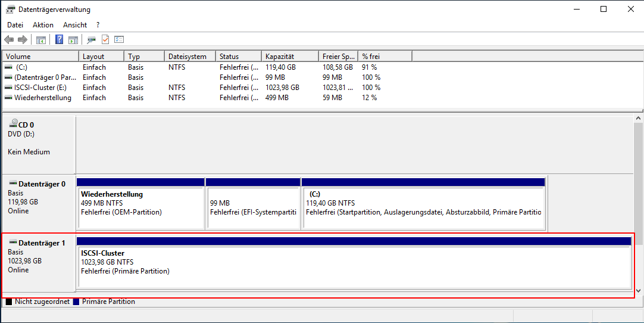Maximize the Datenträgerverwaltung window

(x=604, y=9)
